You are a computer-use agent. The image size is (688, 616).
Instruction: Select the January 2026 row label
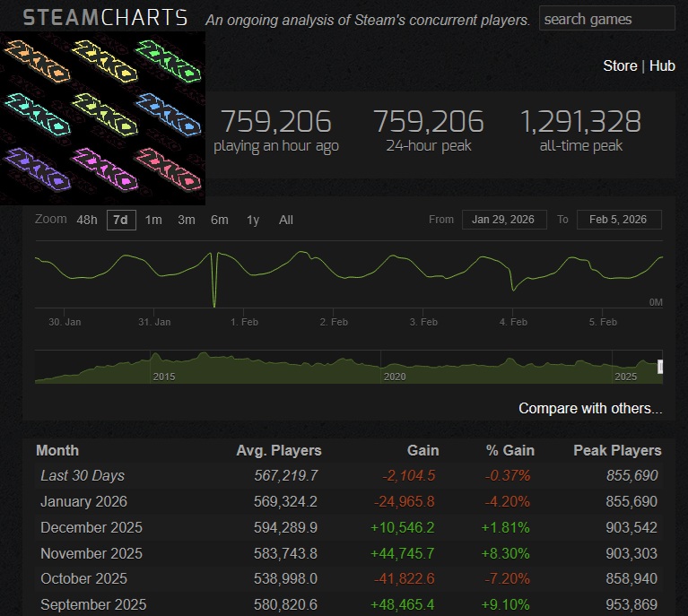point(83,501)
